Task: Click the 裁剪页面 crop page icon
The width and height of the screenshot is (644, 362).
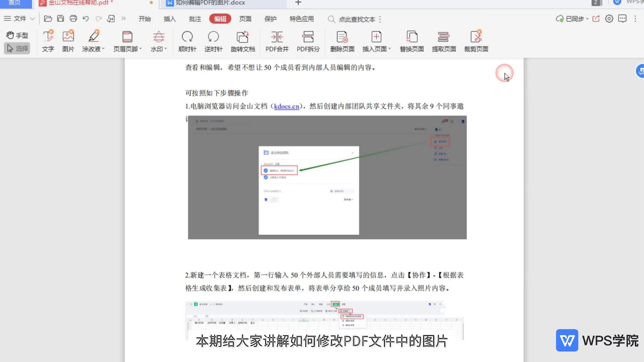Action: pos(476,41)
